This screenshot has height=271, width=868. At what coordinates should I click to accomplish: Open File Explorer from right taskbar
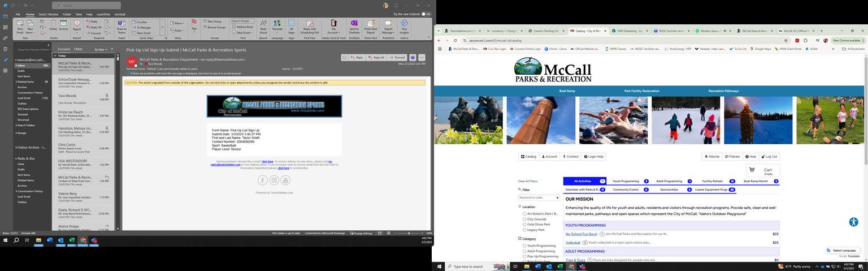click(526, 266)
